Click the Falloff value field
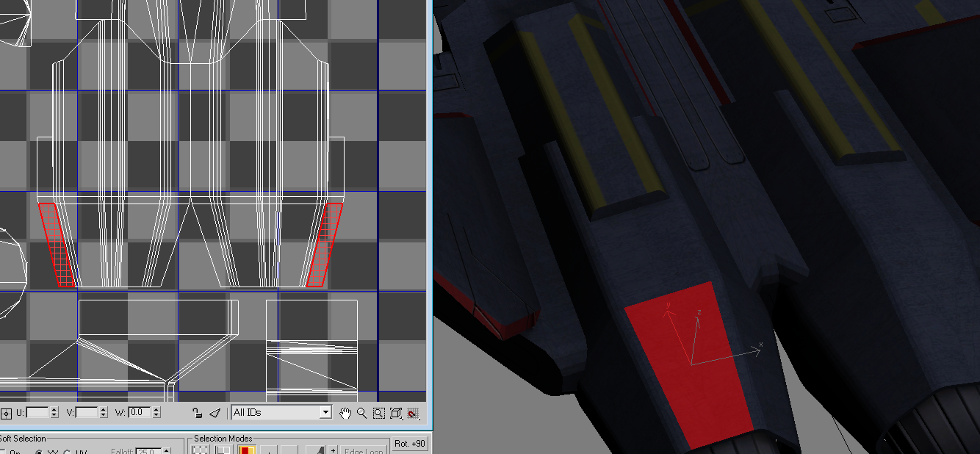The height and width of the screenshot is (454, 980). [148, 451]
